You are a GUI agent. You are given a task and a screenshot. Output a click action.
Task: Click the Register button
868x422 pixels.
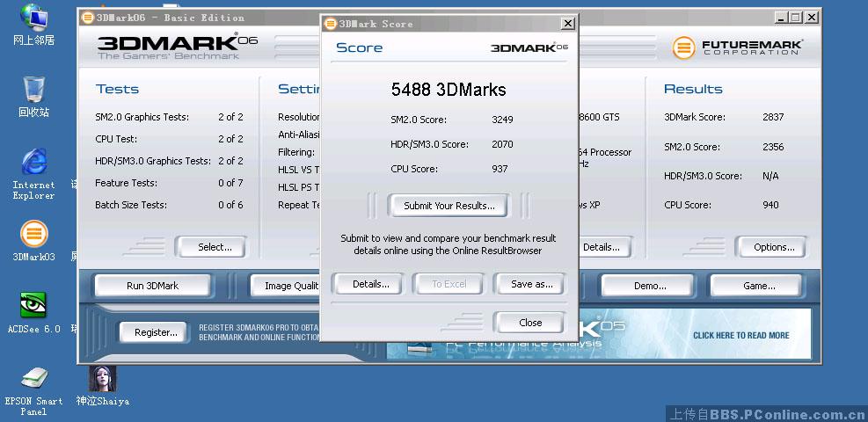[x=156, y=332]
